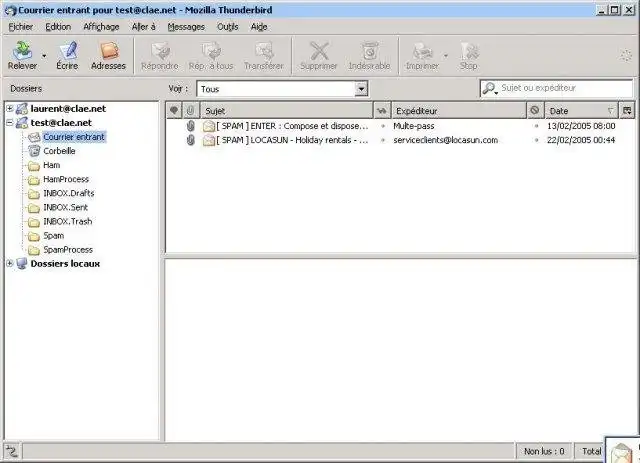Image resolution: width=640 pixels, height=463 pixels.
Task: Click the Stop toolbar icon
Action: click(469, 55)
